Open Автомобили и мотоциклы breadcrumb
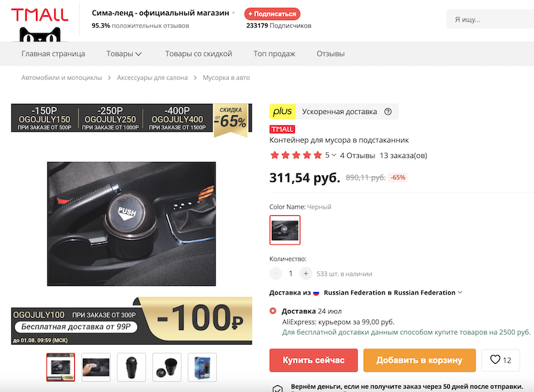 61,77
